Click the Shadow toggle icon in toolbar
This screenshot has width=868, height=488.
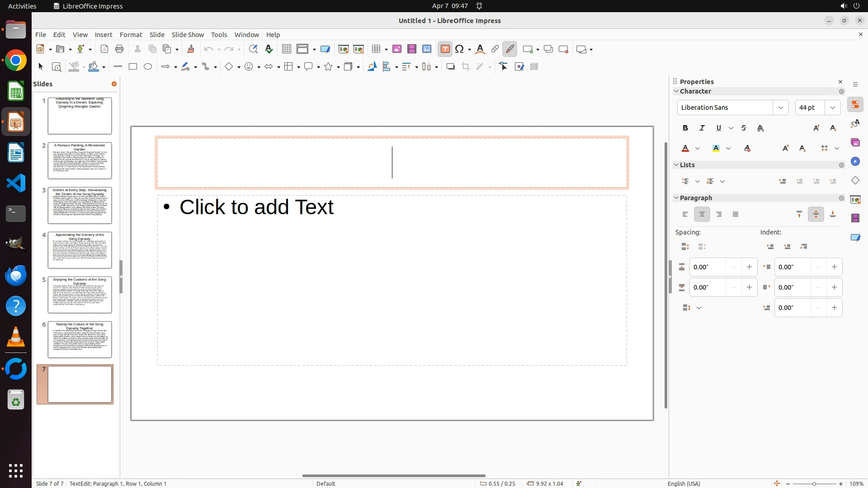click(450, 66)
